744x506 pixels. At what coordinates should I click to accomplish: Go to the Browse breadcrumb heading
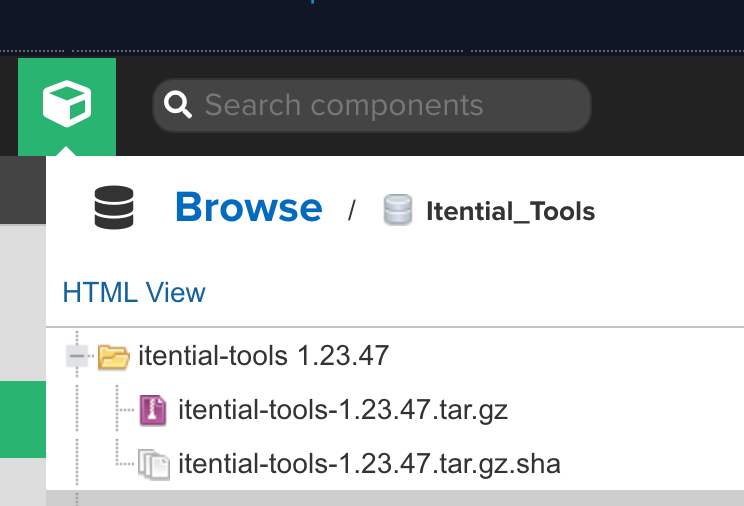[248, 208]
